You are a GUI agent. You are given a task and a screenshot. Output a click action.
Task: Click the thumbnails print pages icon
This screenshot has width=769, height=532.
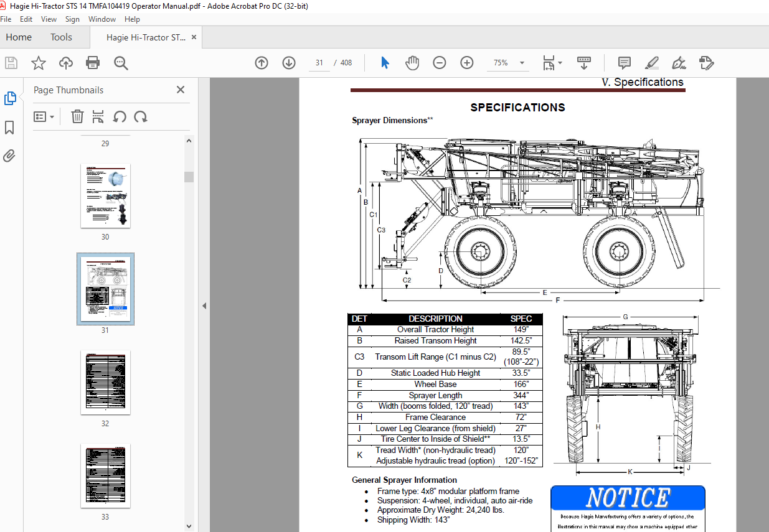pyautogui.click(x=98, y=116)
